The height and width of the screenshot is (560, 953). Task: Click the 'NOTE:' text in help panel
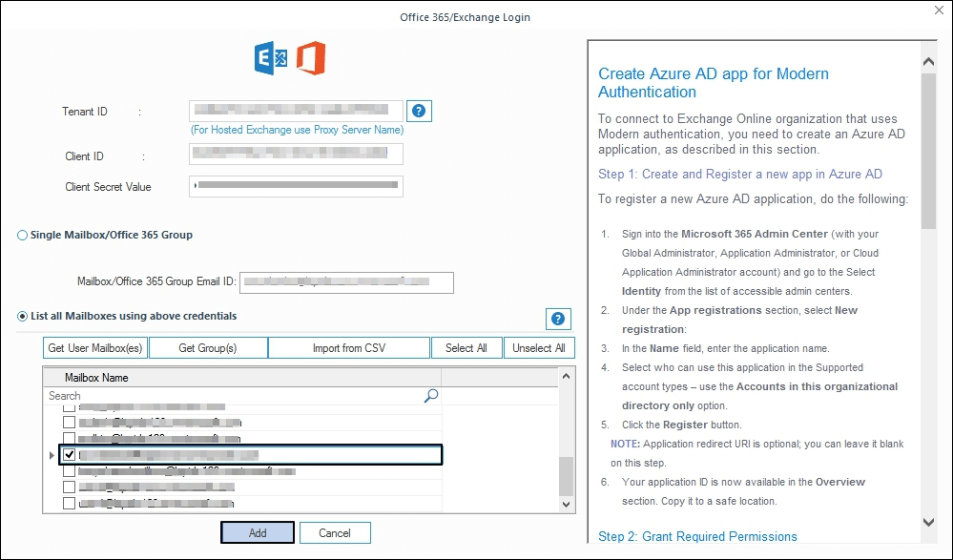click(x=625, y=444)
